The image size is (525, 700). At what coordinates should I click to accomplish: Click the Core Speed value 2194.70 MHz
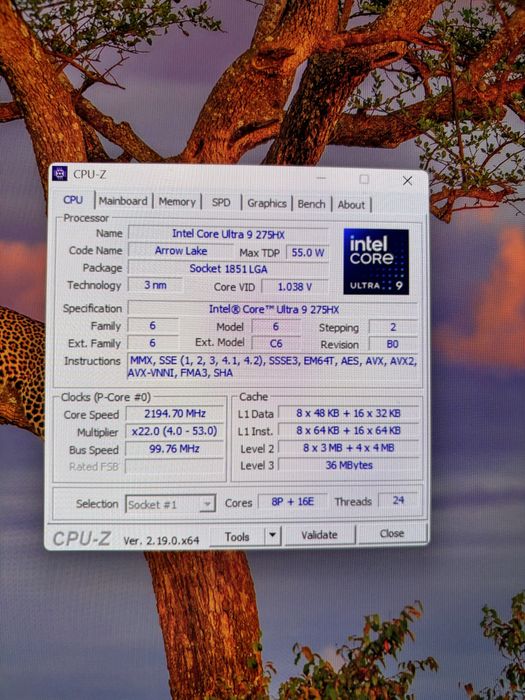coord(175,414)
